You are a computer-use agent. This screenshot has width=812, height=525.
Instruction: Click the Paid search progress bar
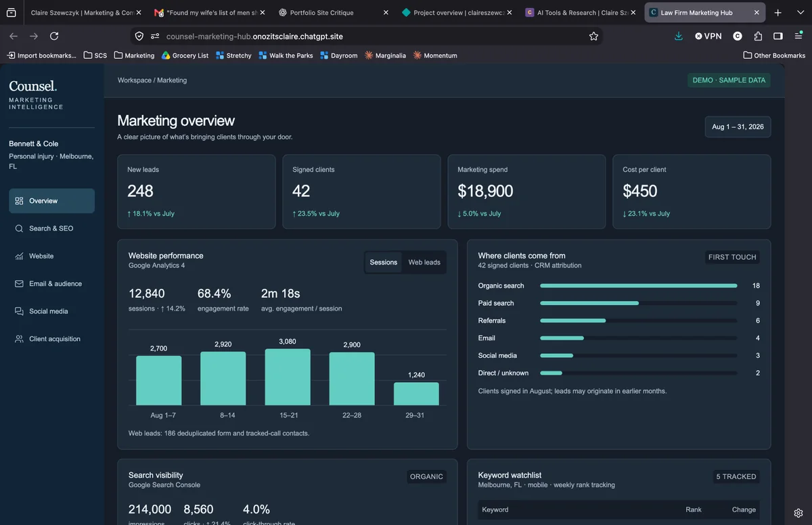click(x=639, y=303)
